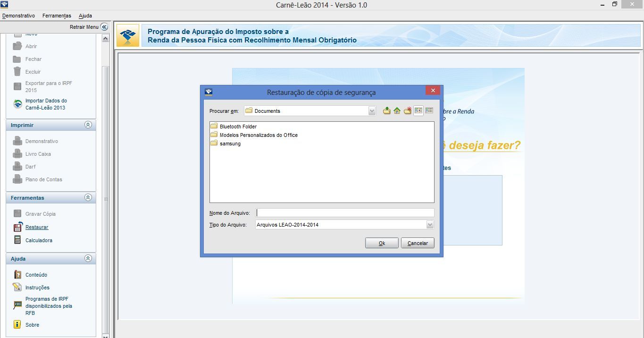Open the Tipo do Arquivo dropdown
Screen dimensions: 644x338
tap(430, 225)
